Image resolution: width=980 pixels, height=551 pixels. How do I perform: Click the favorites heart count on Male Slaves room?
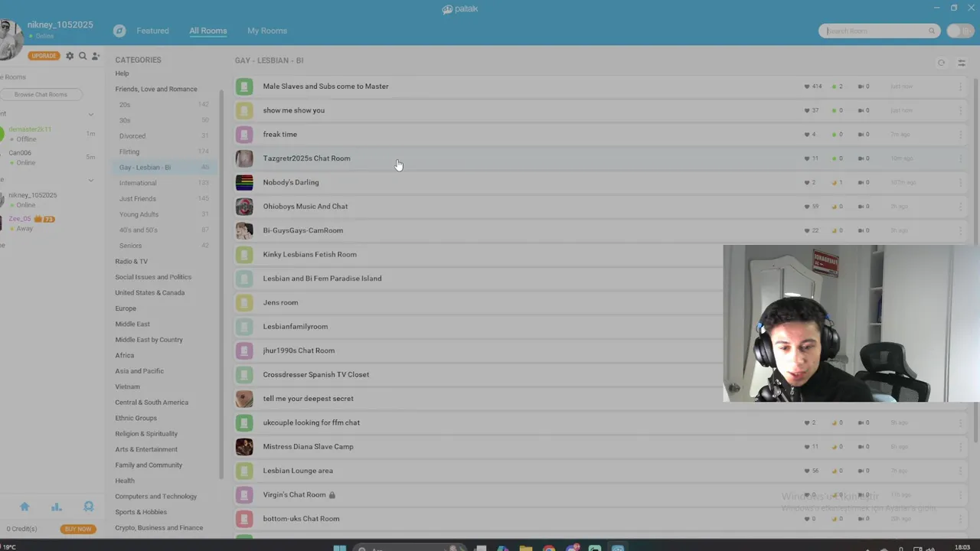coord(812,86)
